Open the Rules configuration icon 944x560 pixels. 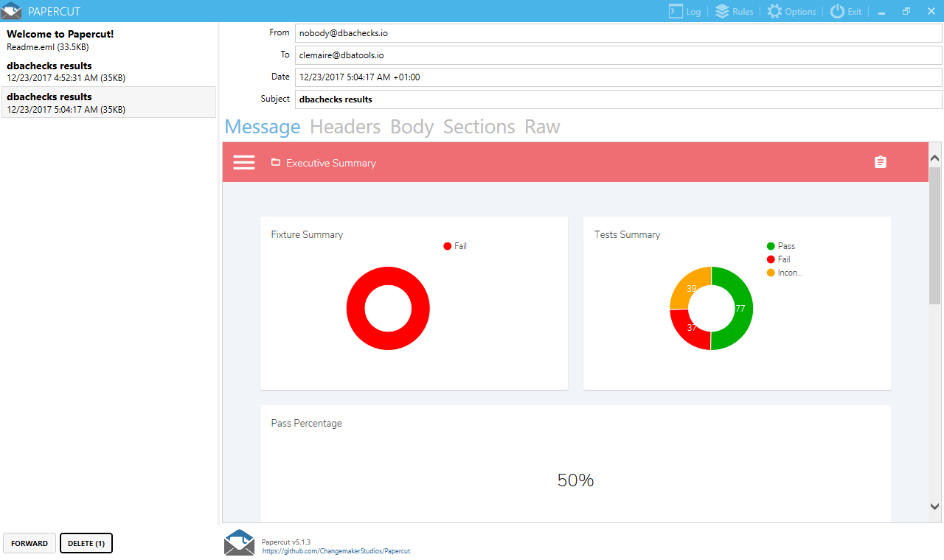(x=722, y=11)
